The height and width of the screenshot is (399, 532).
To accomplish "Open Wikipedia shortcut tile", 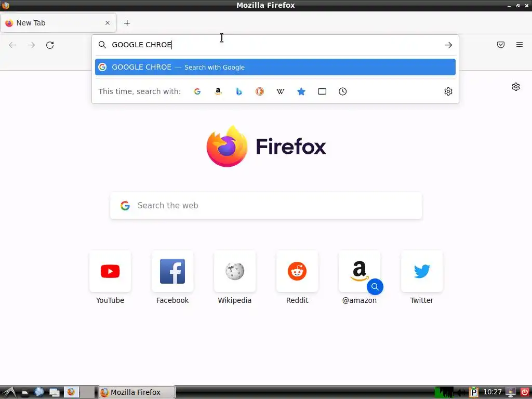I will click(235, 271).
